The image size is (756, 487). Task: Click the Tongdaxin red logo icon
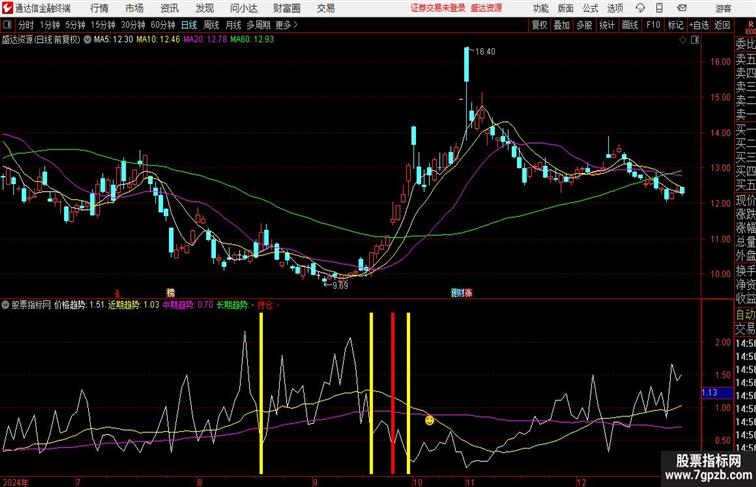[x=7, y=8]
